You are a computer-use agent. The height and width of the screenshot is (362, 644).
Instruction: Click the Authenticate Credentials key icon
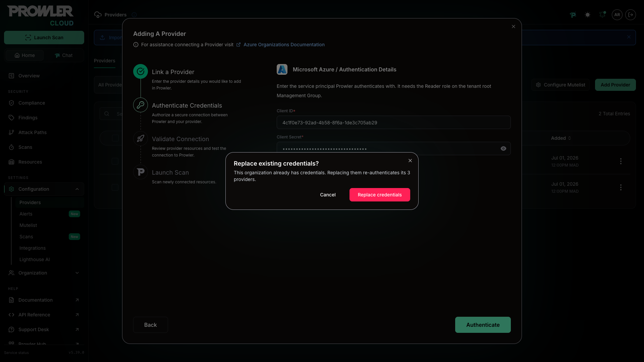[141, 105]
